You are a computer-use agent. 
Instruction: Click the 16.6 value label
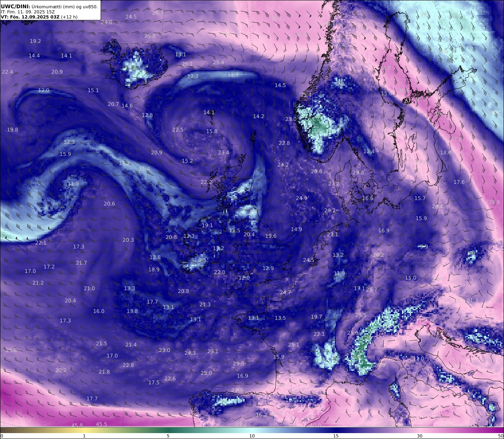pos(368,198)
